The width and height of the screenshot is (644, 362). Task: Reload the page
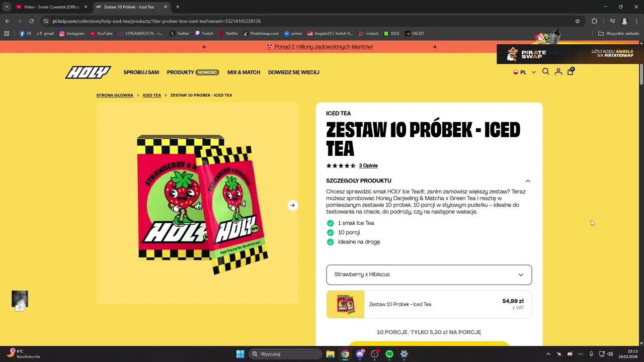click(31, 21)
